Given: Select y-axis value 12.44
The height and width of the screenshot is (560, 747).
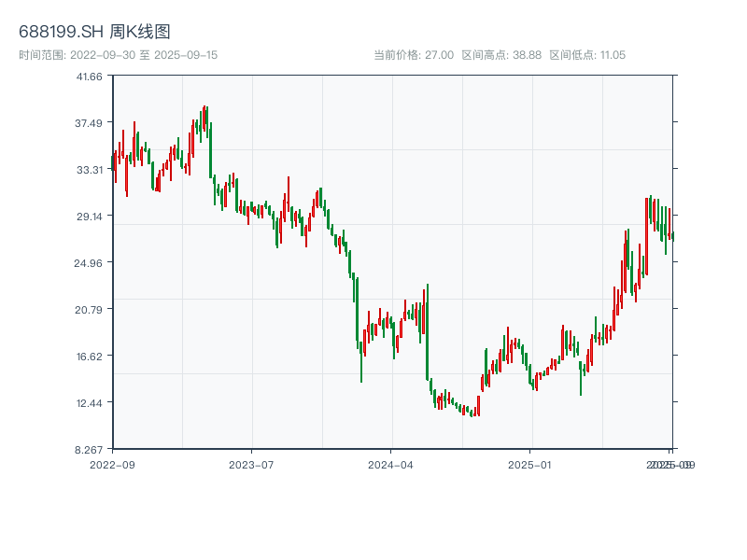Looking at the screenshot, I should (90, 403).
